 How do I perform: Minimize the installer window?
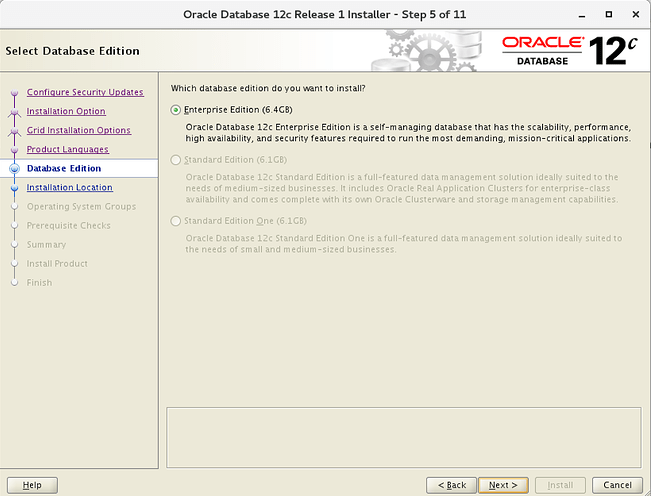point(582,15)
